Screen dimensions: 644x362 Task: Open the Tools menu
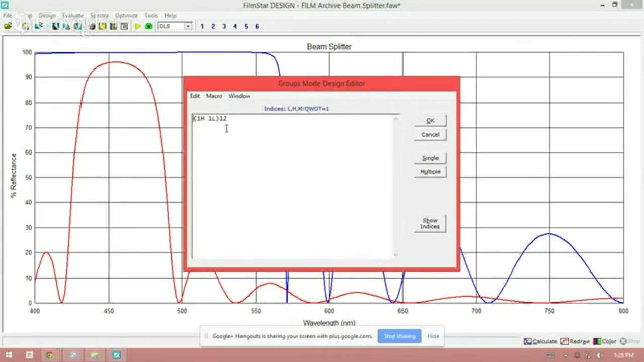pos(151,16)
